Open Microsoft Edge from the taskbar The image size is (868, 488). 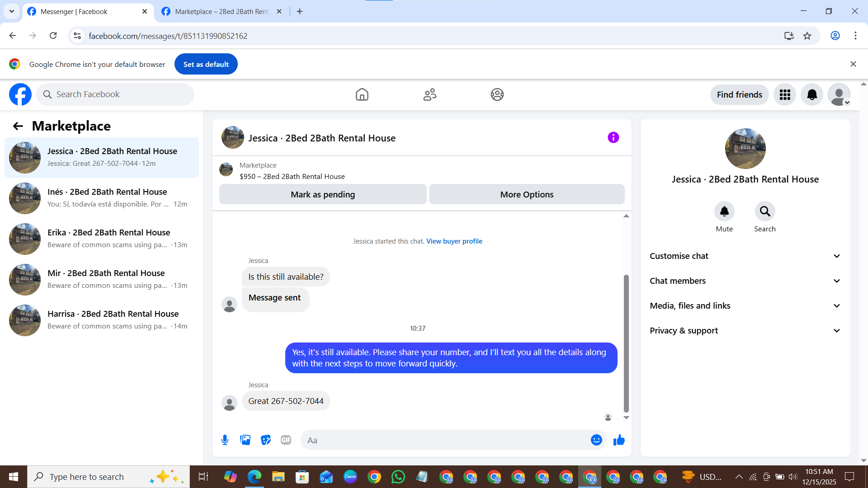click(x=255, y=477)
